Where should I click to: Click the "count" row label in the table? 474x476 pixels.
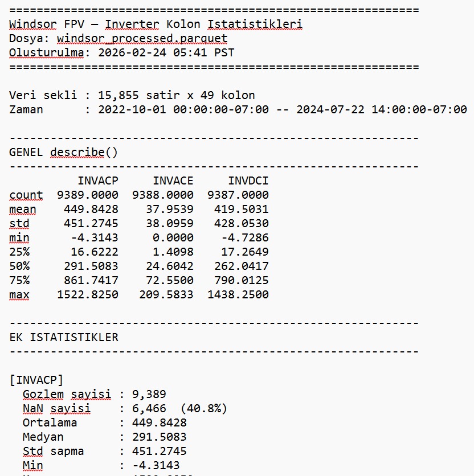point(26,195)
